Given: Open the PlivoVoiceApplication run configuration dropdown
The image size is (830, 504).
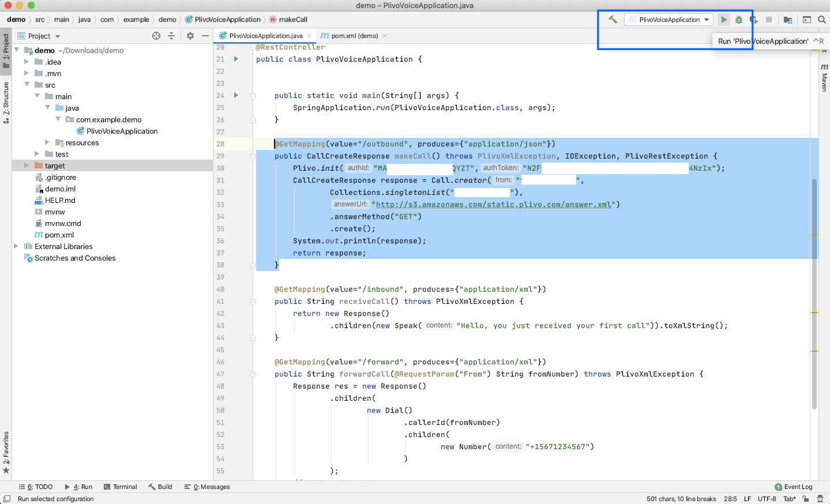Looking at the screenshot, I should [669, 20].
